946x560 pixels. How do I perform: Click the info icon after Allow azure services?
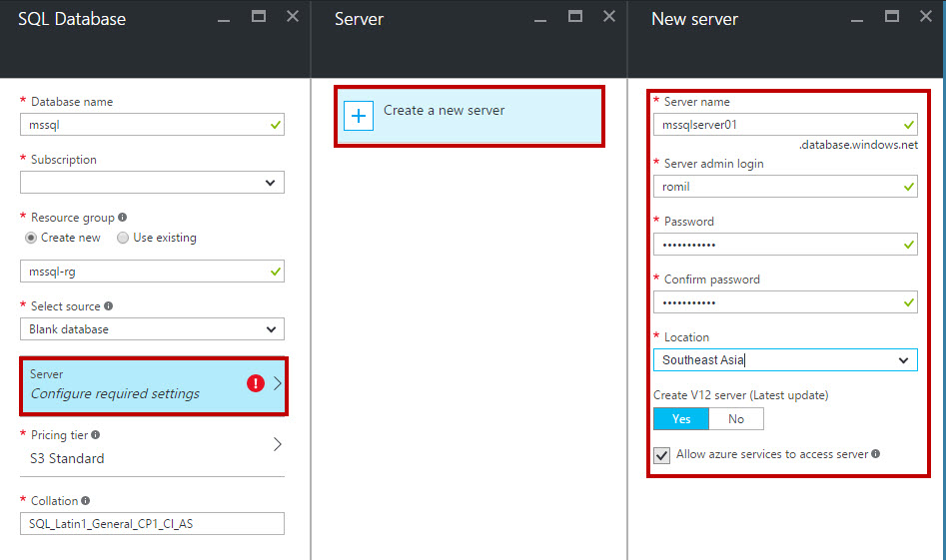click(x=875, y=453)
